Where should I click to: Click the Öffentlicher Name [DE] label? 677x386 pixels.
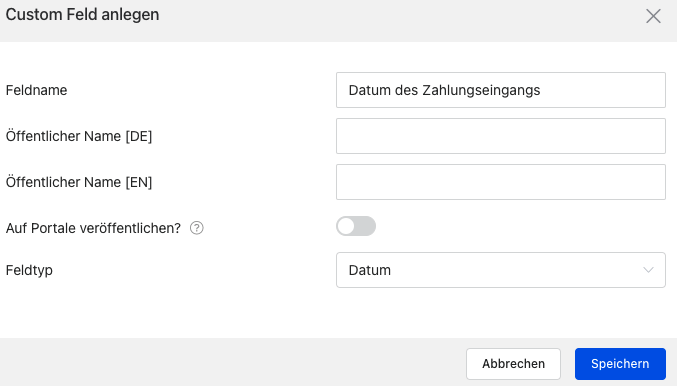click(79, 136)
